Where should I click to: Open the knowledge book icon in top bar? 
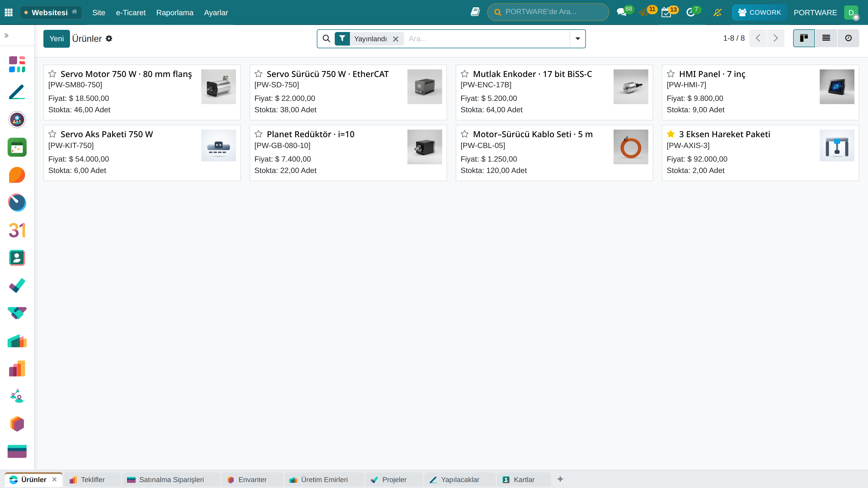click(475, 12)
